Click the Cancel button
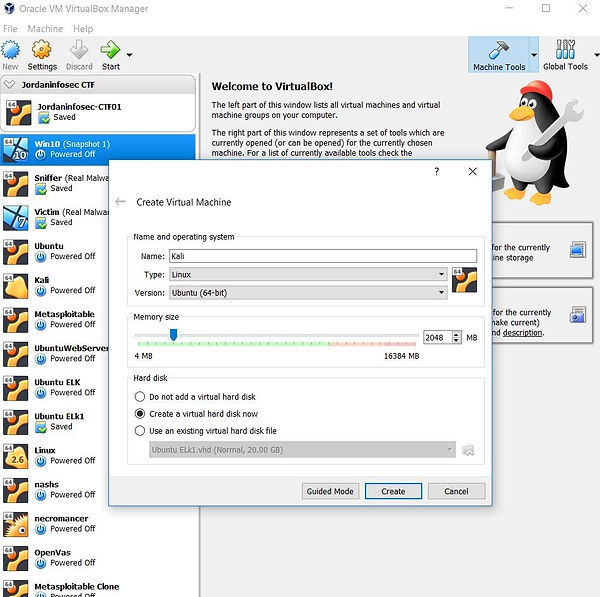The height and width of the screenshot is (597, 600). pyautogui.click(x=456, y=491)
